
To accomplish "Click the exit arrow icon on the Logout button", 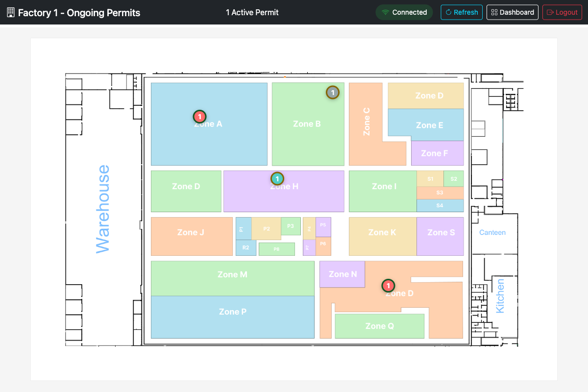I will tap(550, 12).
